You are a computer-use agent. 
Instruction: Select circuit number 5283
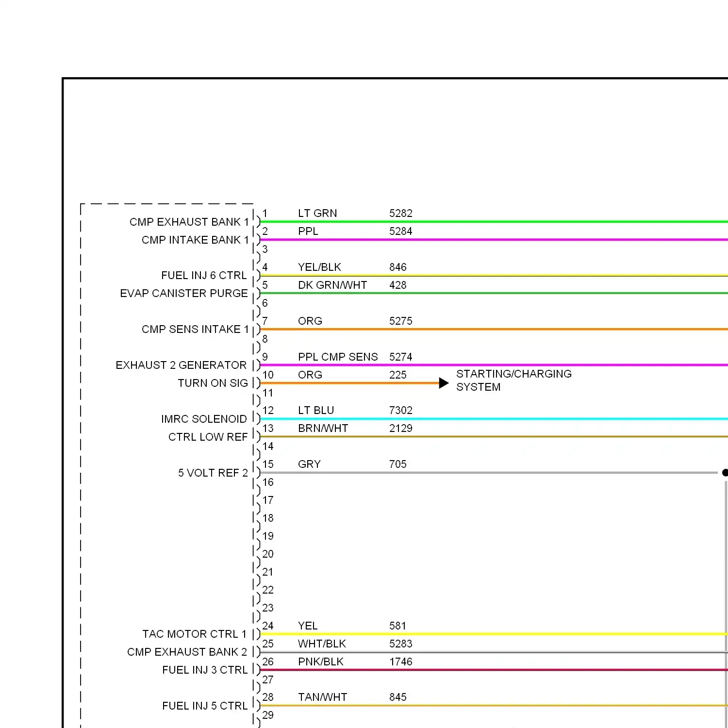(401, 644)
